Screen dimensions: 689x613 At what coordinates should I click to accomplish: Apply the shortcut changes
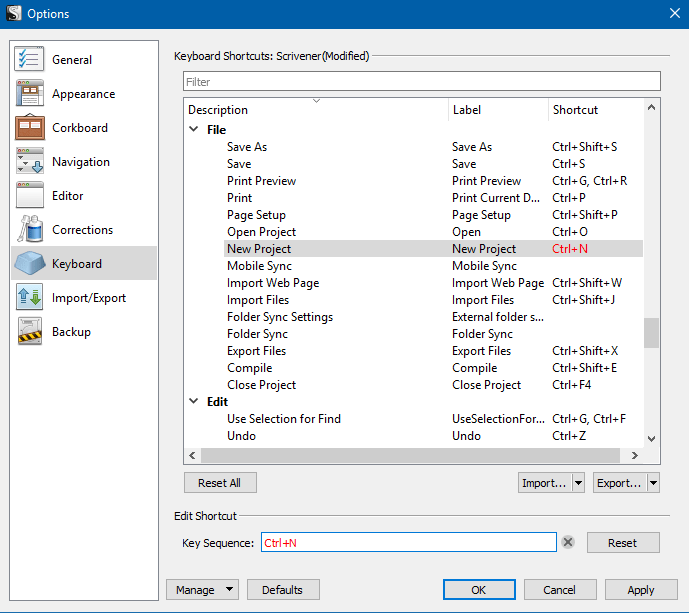(641, 589)
